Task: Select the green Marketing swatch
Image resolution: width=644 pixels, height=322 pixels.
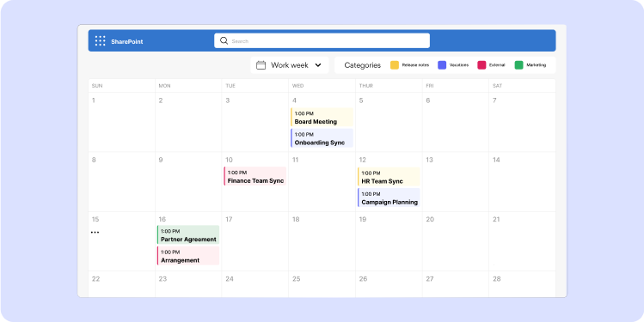Action: tap(519, 65)
